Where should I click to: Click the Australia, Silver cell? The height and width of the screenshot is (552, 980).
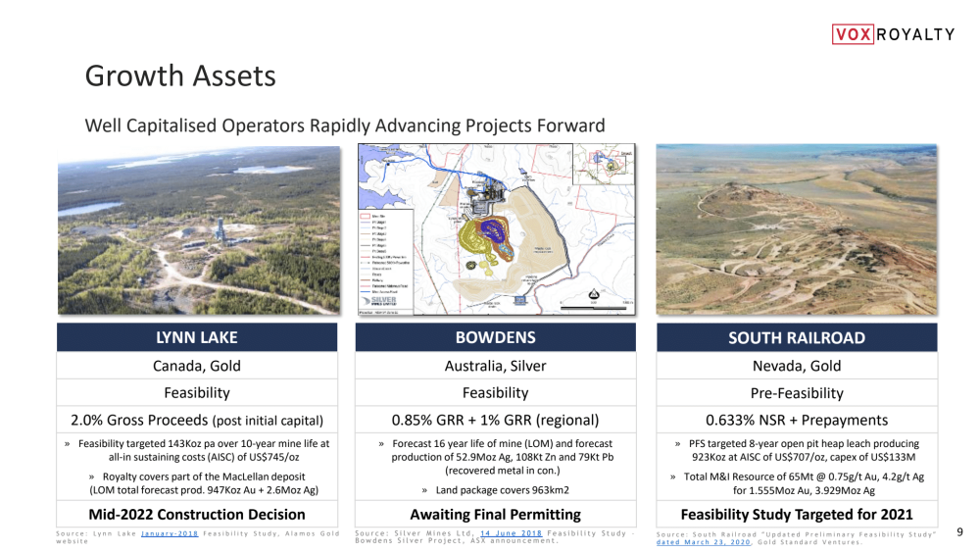(496, 366)
